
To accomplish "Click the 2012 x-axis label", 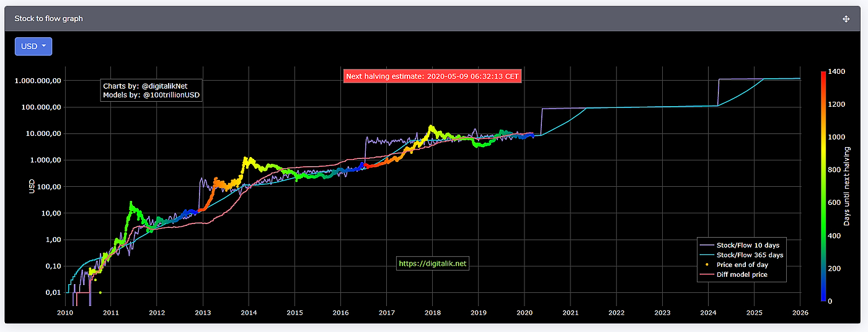I will (157, 313).
